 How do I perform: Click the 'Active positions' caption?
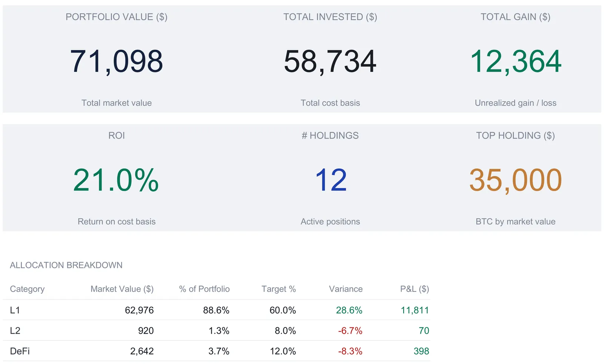click(x=330, y=222)
